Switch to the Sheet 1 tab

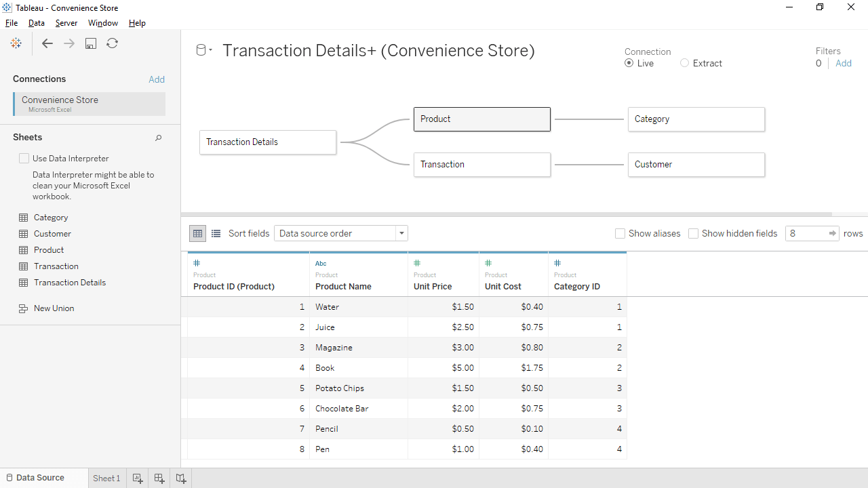click(x=106, y=478)
